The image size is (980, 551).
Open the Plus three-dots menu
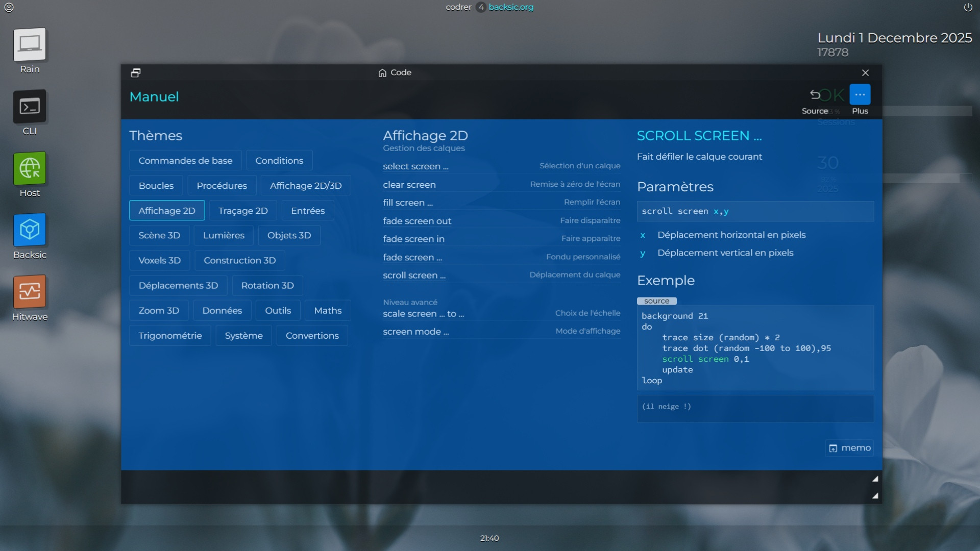pos(860,95)
